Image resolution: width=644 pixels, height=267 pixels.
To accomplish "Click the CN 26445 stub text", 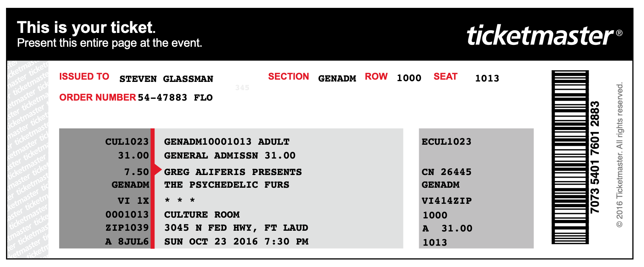I will click(x=447, y=172).
